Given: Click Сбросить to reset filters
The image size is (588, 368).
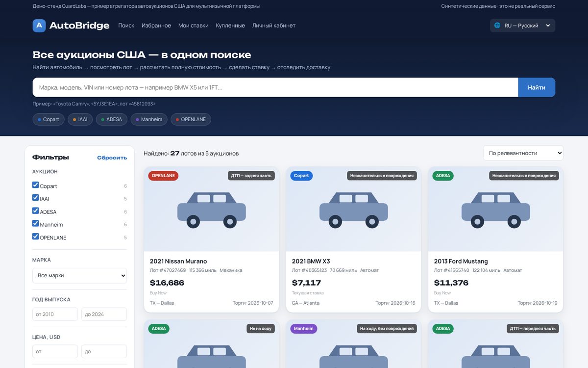Looking at the screenshot, I should point(112,158).
